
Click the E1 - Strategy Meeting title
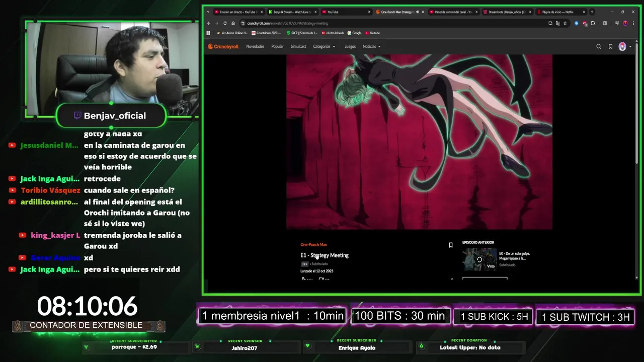(x=325, y=255)
